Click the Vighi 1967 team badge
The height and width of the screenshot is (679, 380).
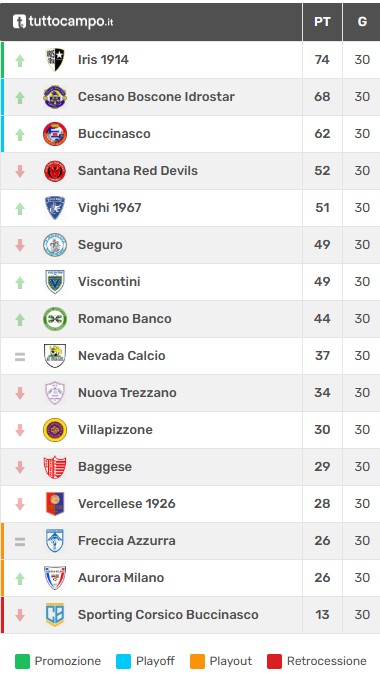pyautogui.click(x=55, y=208)
